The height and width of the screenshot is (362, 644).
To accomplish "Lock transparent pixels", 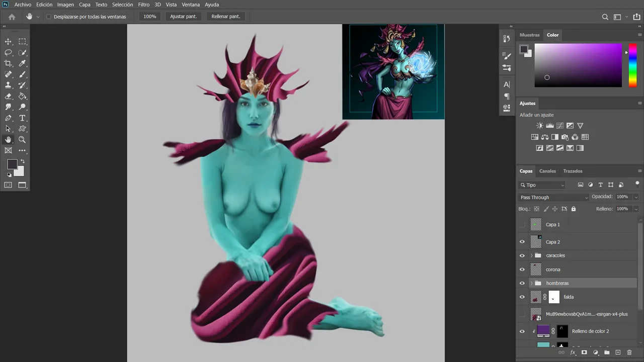I will coord(536,209).
